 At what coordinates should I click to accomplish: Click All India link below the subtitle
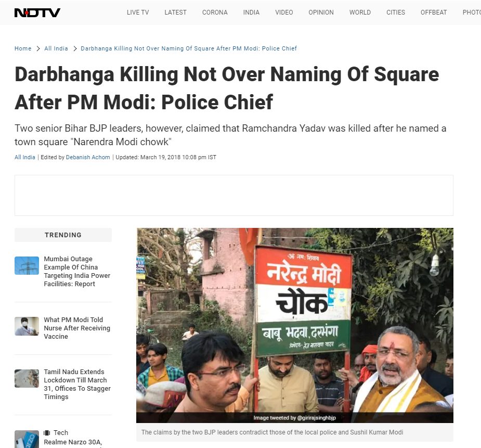point(25,157)
